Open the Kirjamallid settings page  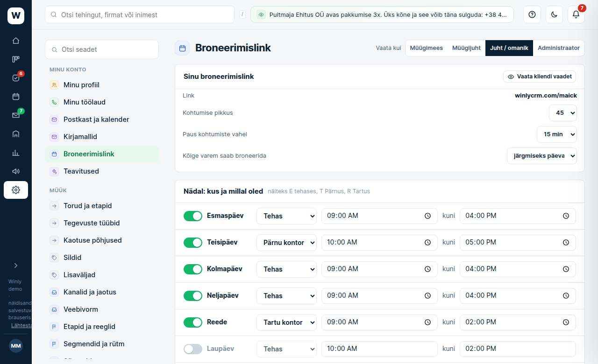pyautogui.click(x=102, y=137)
